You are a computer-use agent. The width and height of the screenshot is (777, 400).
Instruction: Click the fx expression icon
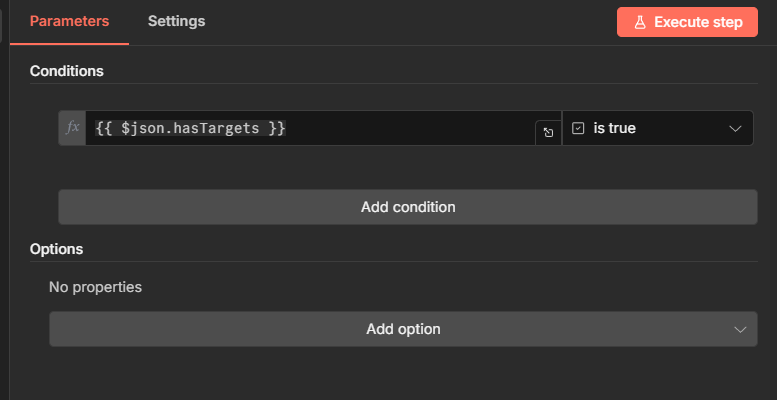pos(72,128)
